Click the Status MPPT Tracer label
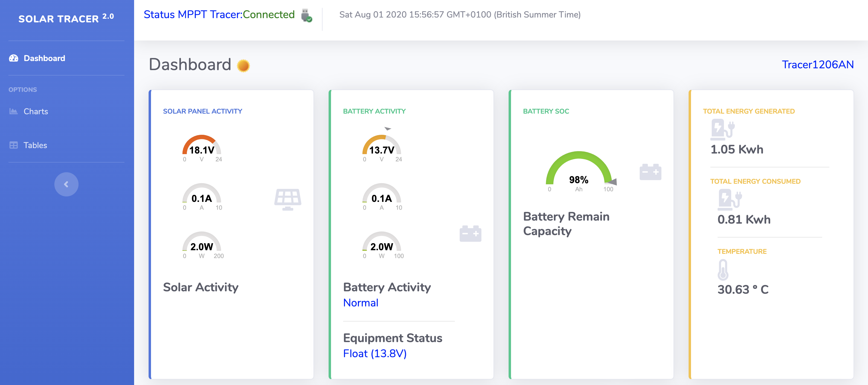This screenshot has width=868, height=385. tap(193, 15)
